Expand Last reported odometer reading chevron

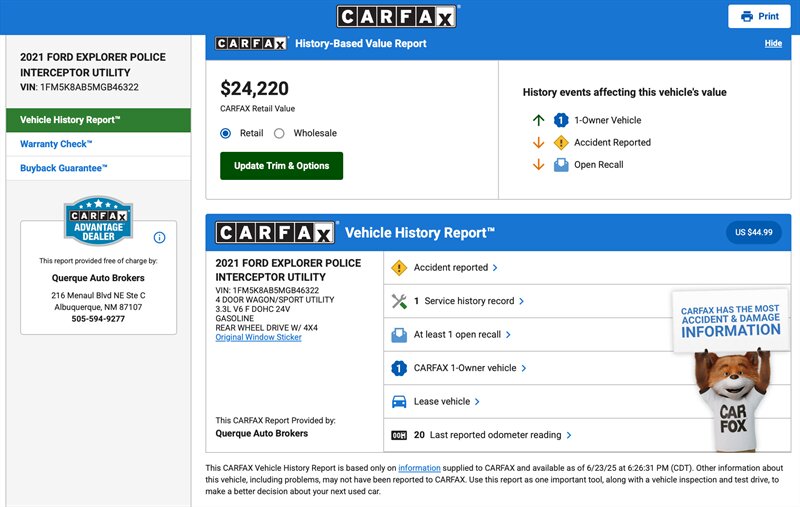[569, 435]
